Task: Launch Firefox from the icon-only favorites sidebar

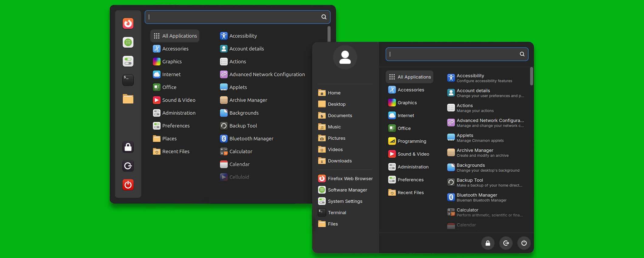Action: click(x=128, y=23)
